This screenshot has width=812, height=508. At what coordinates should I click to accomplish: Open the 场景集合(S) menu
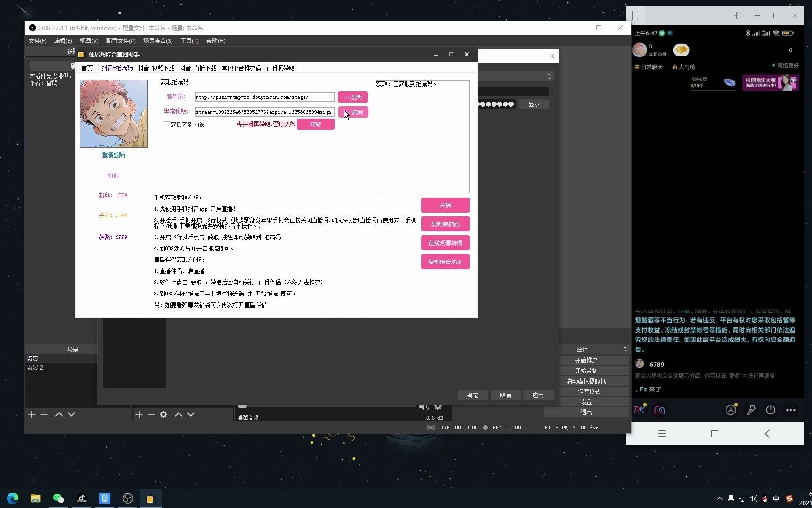[158, 41]
